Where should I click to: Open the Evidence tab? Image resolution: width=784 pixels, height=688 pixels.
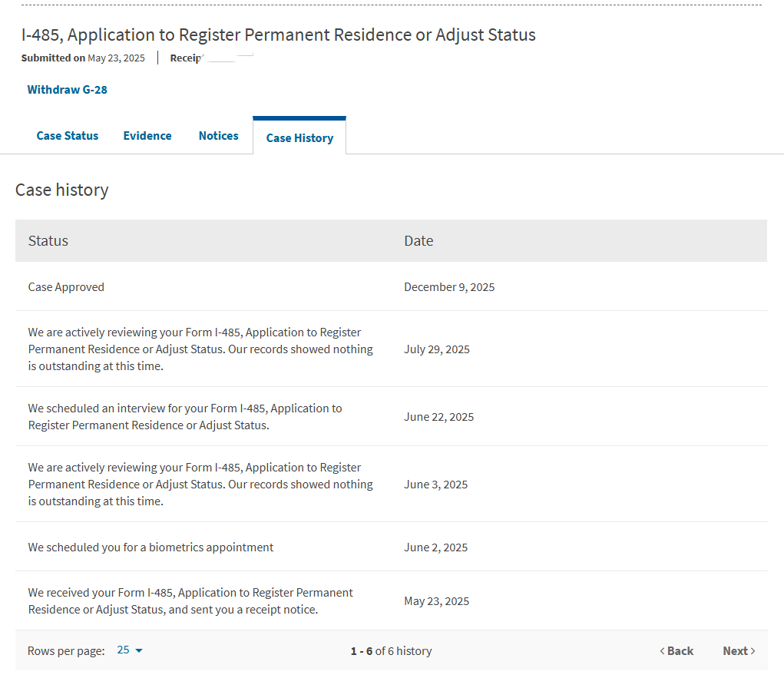(x=147, y=136)
